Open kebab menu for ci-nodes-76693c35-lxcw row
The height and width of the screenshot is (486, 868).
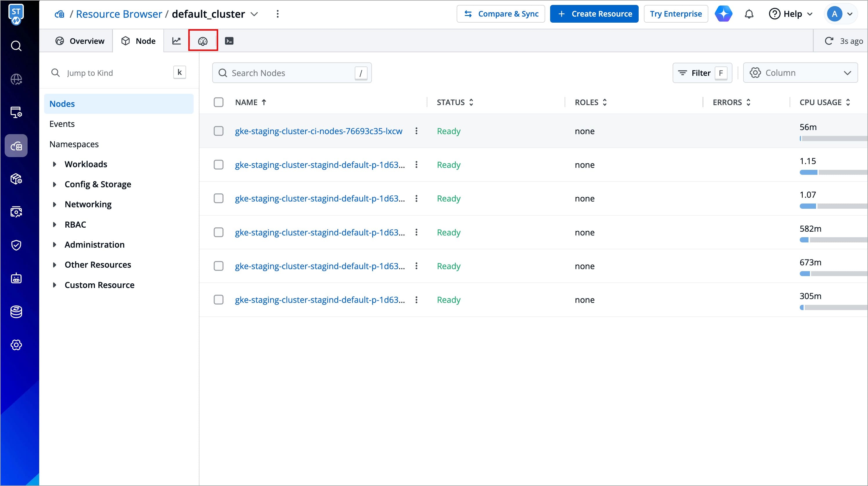(x=417, y=131)
